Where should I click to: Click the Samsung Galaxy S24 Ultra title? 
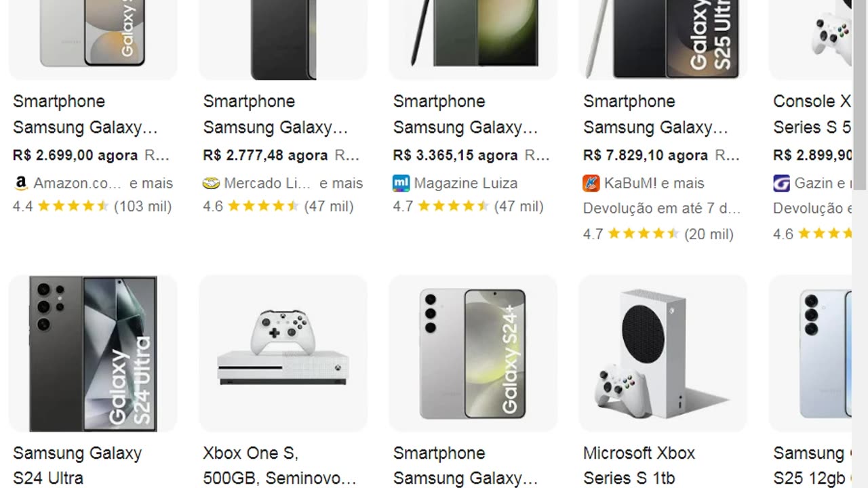(x=77, y=465)
